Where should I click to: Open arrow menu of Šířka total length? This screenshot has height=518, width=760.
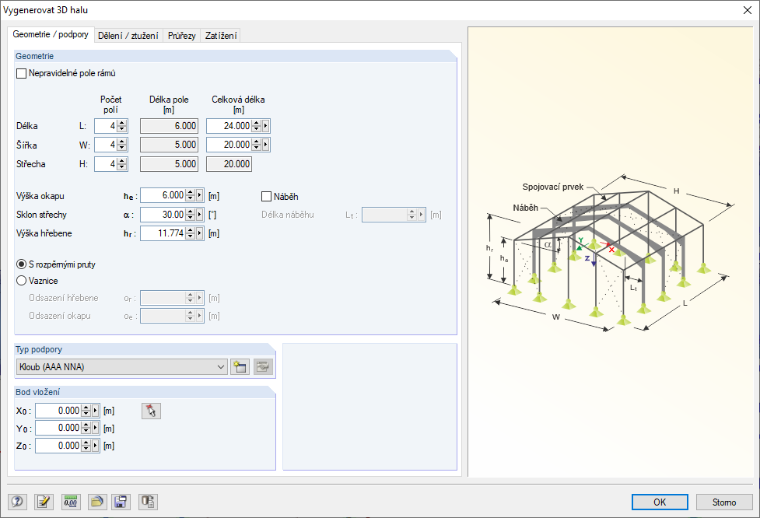pos(265,144)
